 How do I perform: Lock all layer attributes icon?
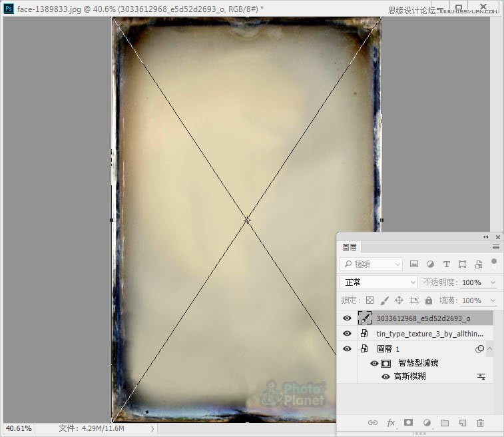tap(429, 300)
